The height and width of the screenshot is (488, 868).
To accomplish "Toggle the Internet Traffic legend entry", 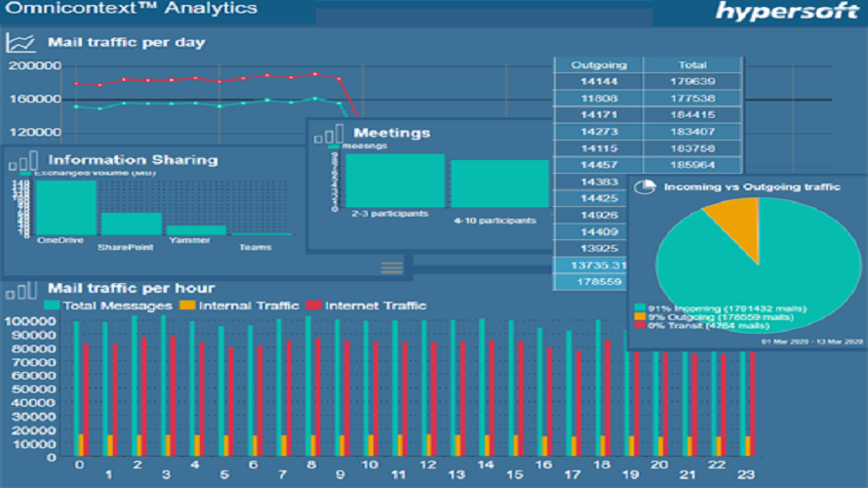I will (x=367, y=305).
